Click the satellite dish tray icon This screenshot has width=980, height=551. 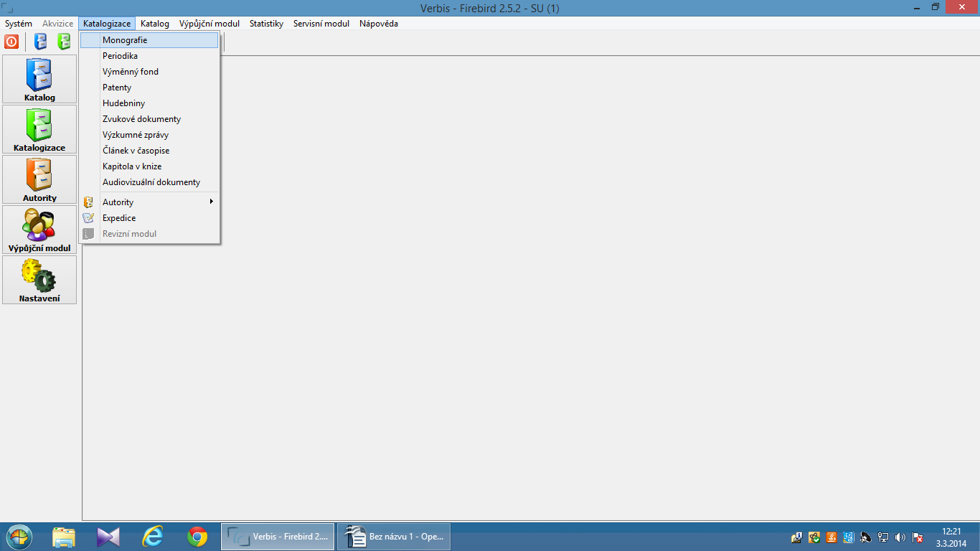(x=866, y=537)
